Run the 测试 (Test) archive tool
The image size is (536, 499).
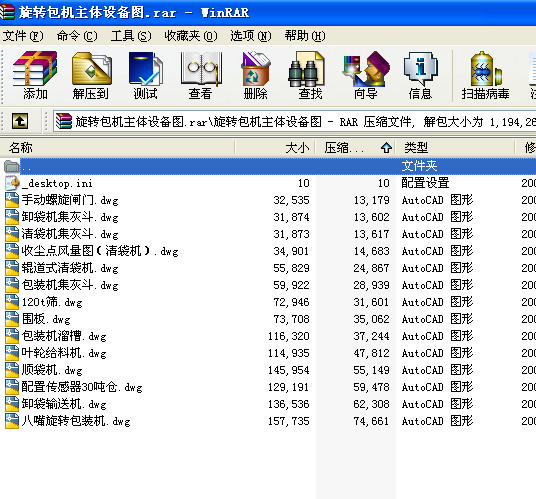pos(145,69)
